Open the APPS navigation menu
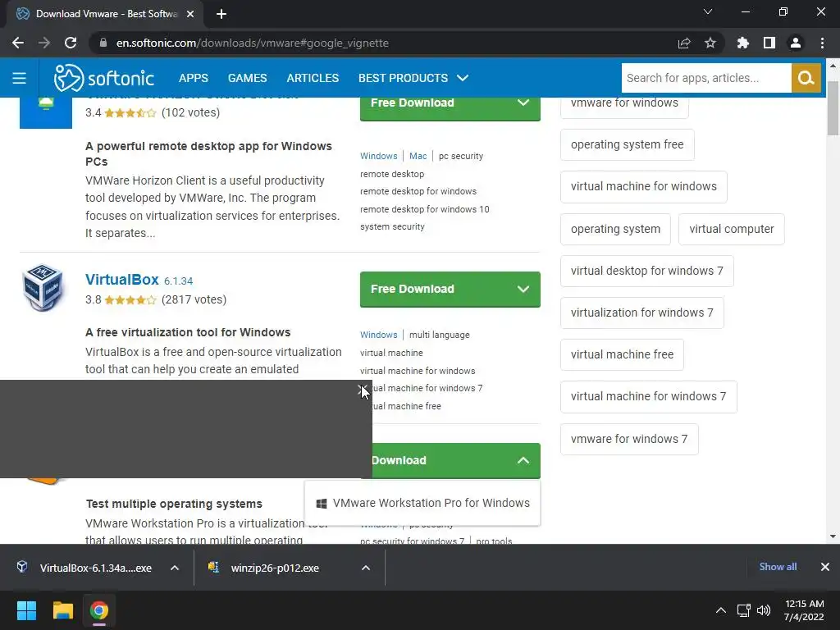The image size is (840, 630). (194, 78)
